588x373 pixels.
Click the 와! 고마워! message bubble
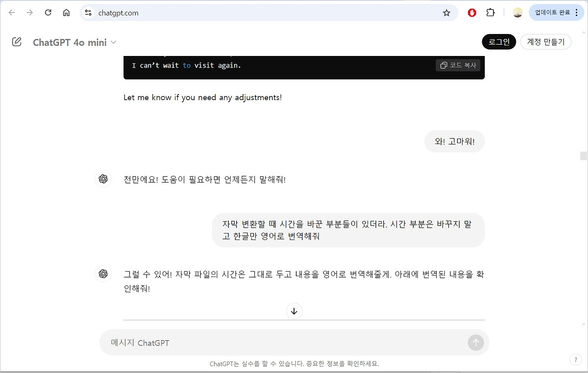pos(454,141)
